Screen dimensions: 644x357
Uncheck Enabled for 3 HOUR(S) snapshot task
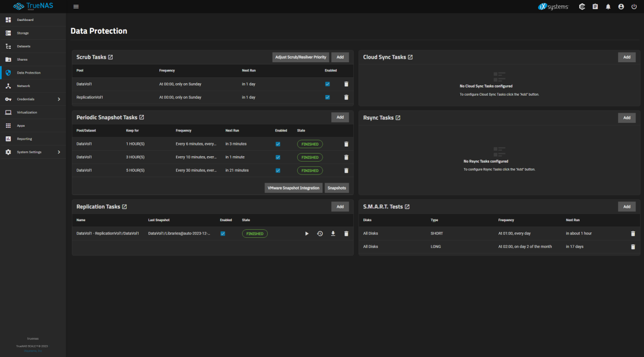(278, 157)
